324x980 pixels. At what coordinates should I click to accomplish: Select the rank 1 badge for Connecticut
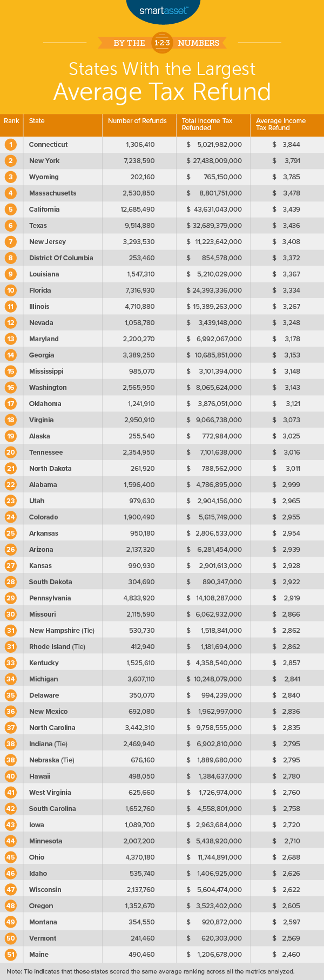pyautogui.click(x=11, y=145)
